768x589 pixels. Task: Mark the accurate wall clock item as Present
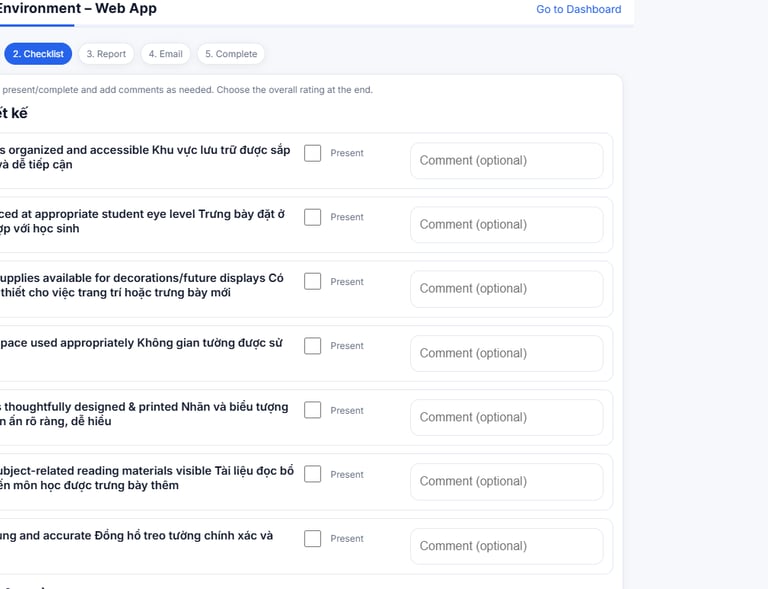tap(313, 539)
